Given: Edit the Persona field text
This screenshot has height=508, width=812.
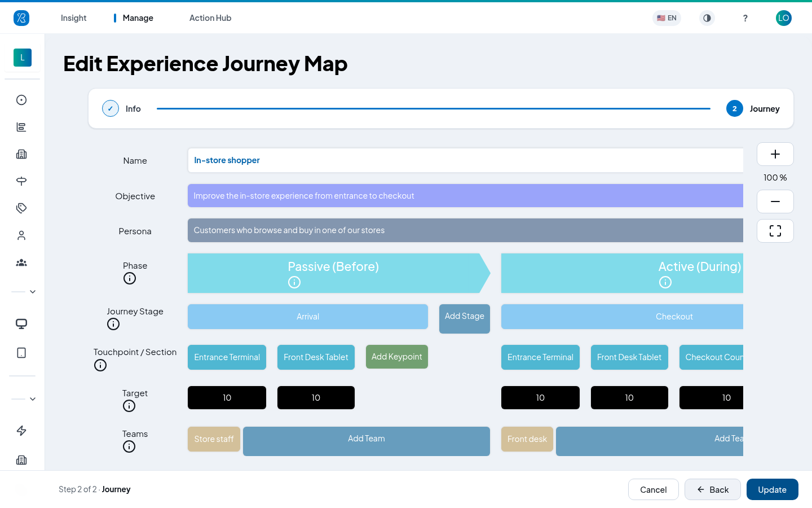Looking at the screenshot, I should 466,230.
